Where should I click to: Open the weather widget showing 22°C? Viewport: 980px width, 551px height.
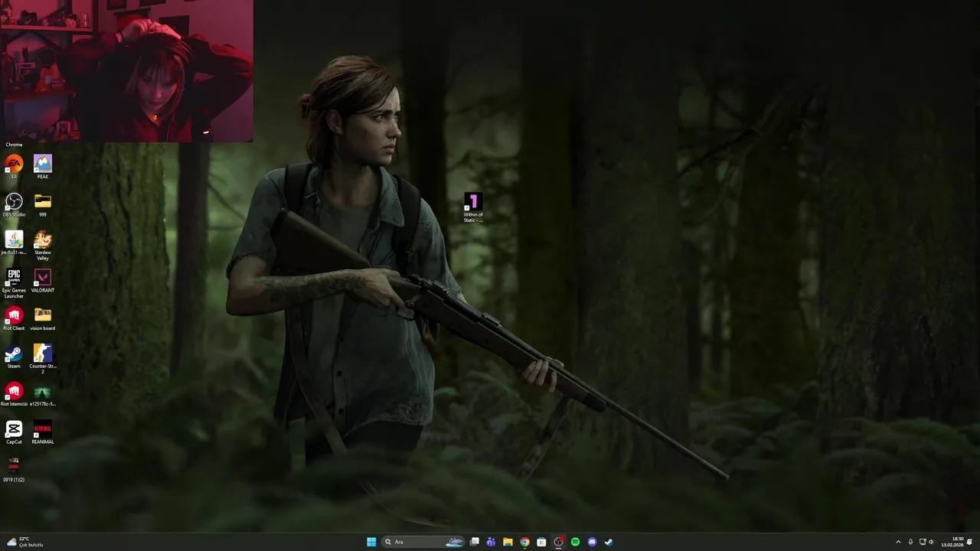[24, 542]
